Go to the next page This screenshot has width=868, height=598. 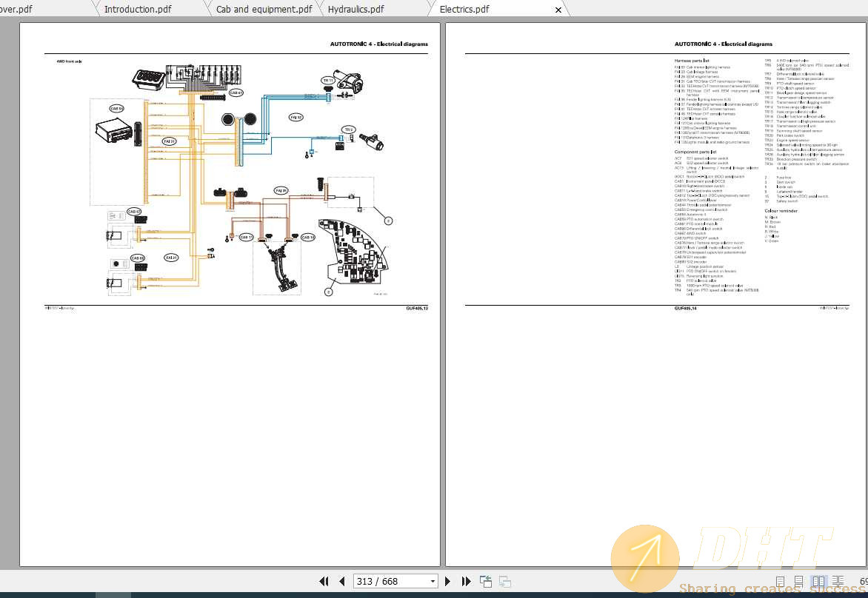coord(448,582)
